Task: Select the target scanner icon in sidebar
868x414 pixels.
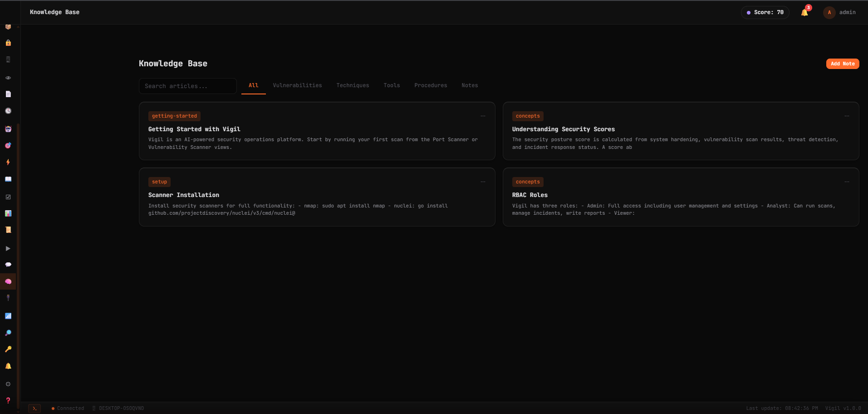Action: tap(8, 146)
